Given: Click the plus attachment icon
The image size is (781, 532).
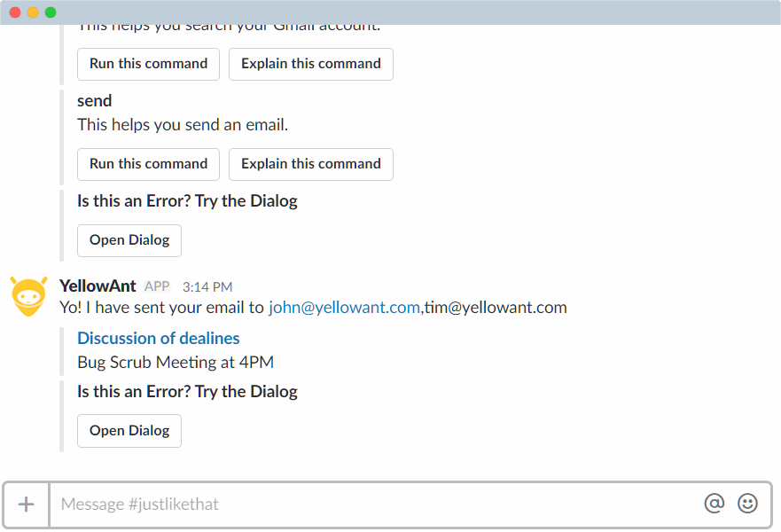Looking at the screenshot, I should [26, 505].
